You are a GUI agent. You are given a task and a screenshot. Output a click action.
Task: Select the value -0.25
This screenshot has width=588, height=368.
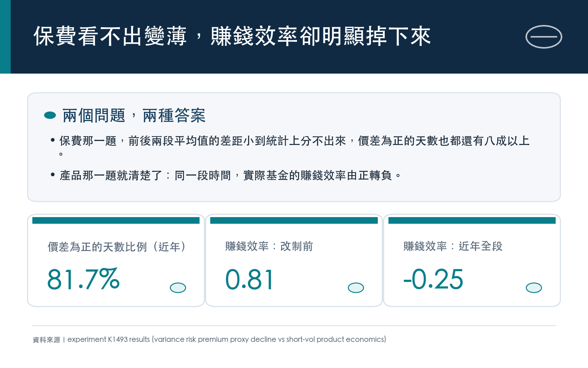(433, 279)
